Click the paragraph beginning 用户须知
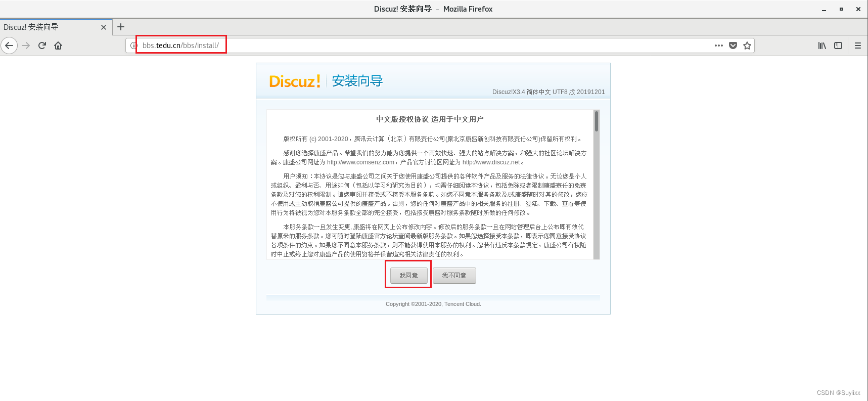The width and height of the screenshot is (868, 401). (429, 195)
